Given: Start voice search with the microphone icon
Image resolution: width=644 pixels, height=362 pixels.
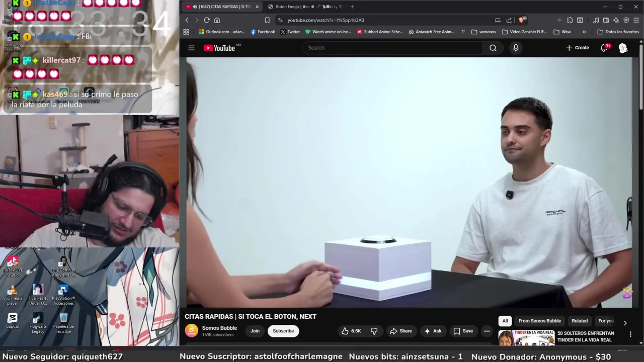Looking at the screenshot, I should 515,48.
